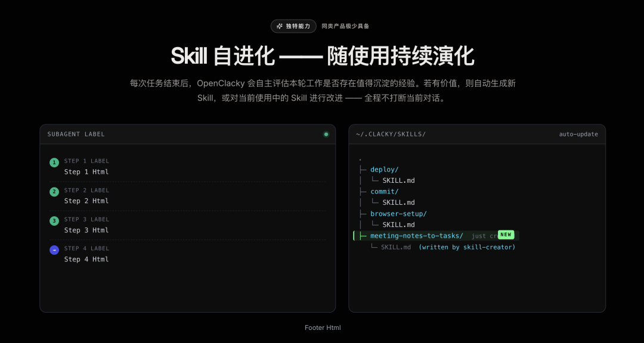
Task: Open SKILL.md under meeting-notes-to-tasks/
Action: (396, 247)
